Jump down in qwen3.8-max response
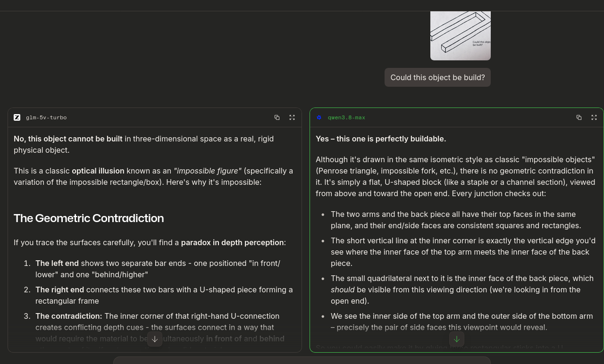 [x=457, y=339]
